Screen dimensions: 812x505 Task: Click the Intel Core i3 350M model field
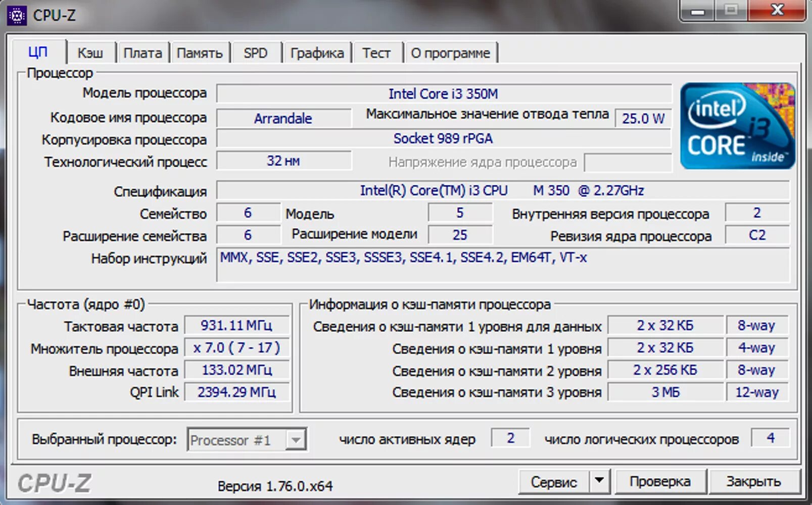[444, 94]
